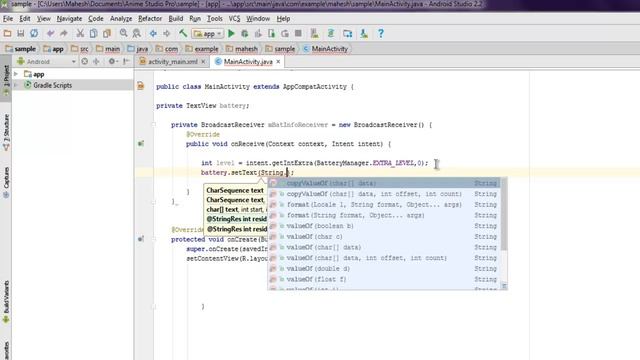Pick valueOf(double d) completion entry
Viewport: 640px width, 360px height.
tap(384, 269)
